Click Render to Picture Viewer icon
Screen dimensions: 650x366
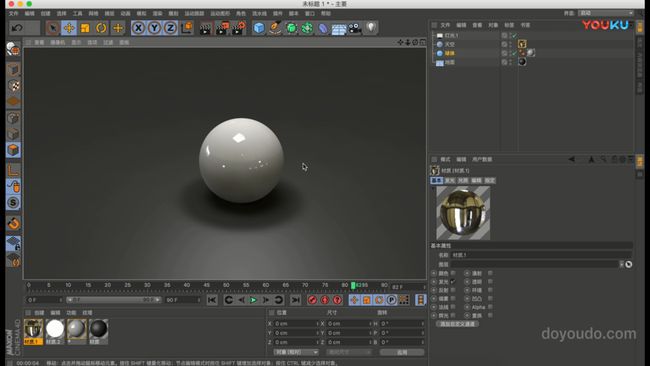222,28
